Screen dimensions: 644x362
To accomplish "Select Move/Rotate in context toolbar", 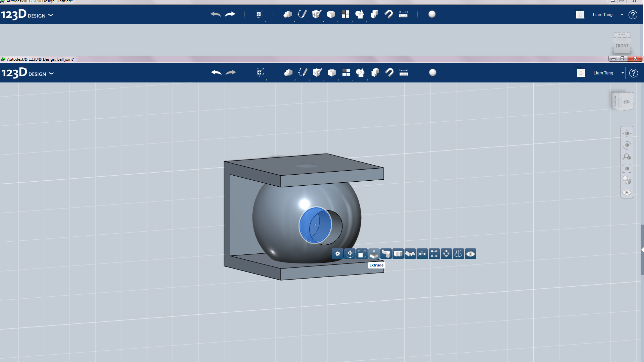I will (350, 254).
